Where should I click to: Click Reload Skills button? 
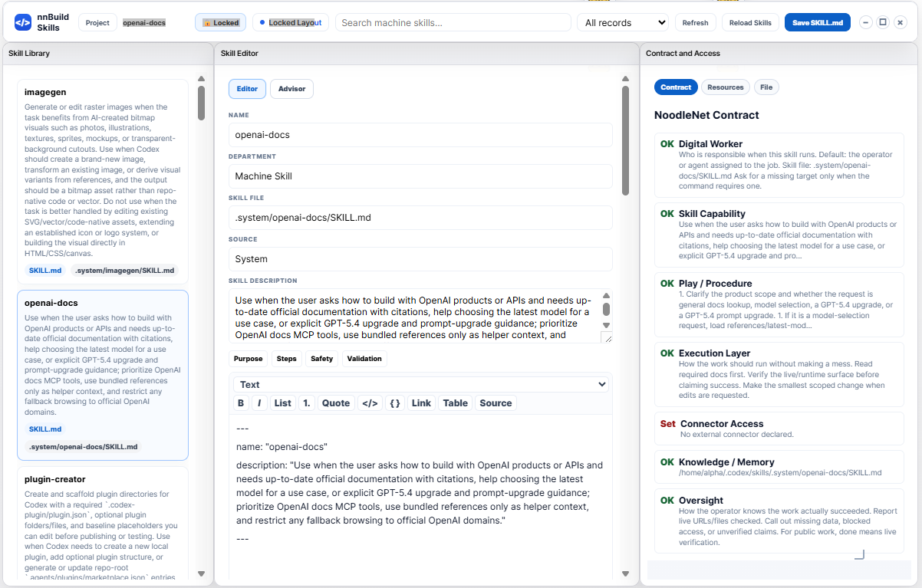(x=750, y=22)
